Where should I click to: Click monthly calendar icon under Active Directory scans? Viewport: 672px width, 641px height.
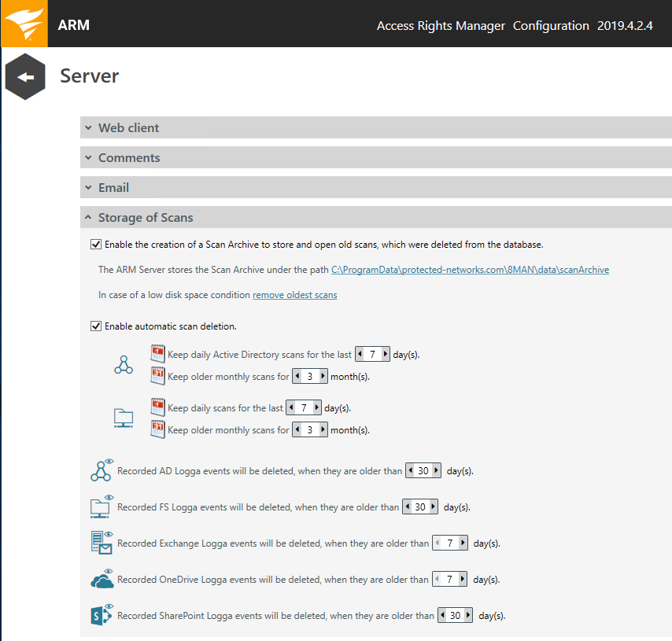click(x=157, y=376)
